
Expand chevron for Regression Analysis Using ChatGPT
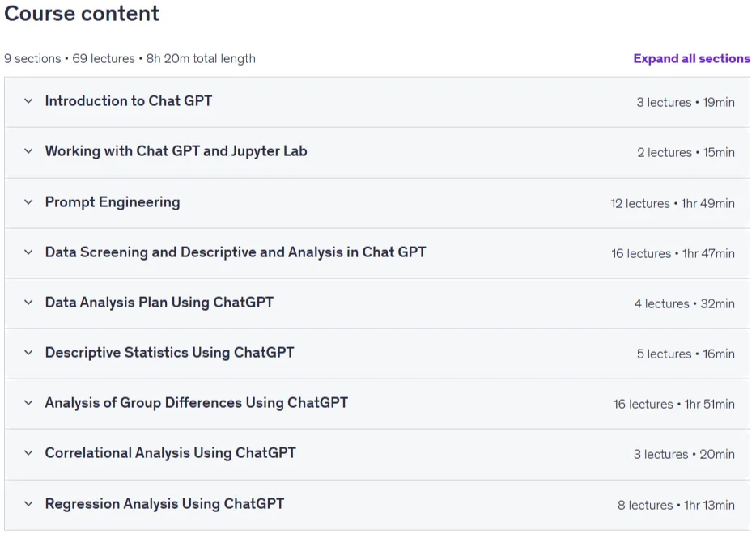click(28, 503)
